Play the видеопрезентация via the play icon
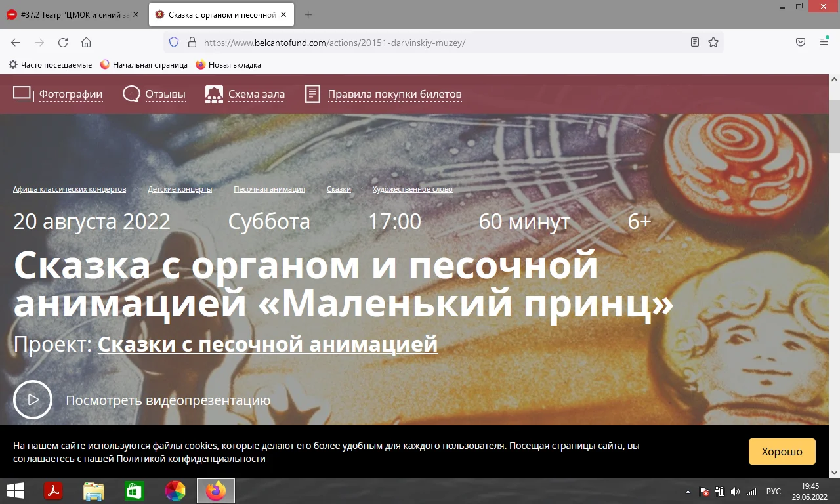840x504 pixels. coord(33,399)
